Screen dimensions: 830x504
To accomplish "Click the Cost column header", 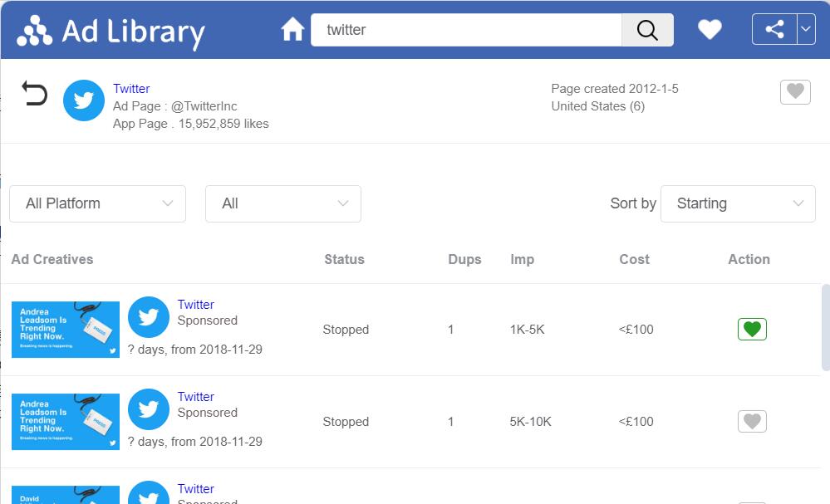I will [634, 259].
